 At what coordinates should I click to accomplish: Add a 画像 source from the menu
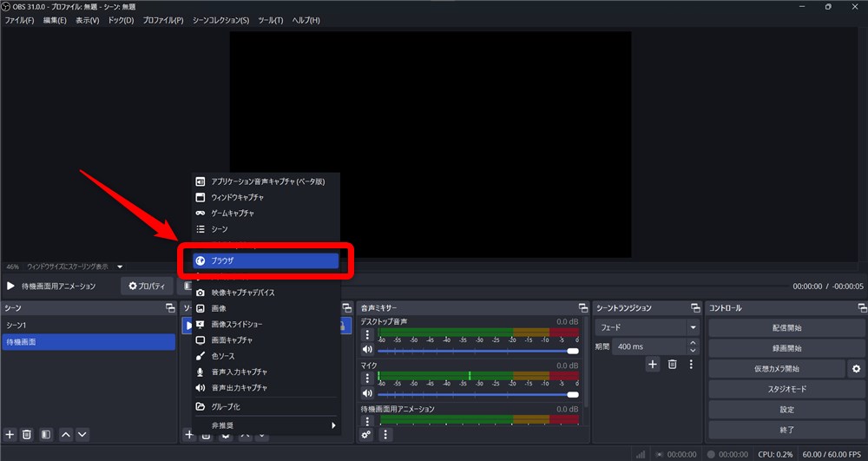click(266, 308)
